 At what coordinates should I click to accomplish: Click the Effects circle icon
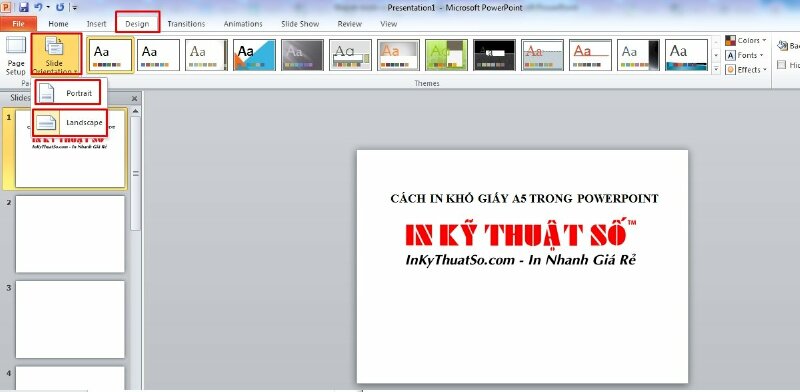coord(730,70)
